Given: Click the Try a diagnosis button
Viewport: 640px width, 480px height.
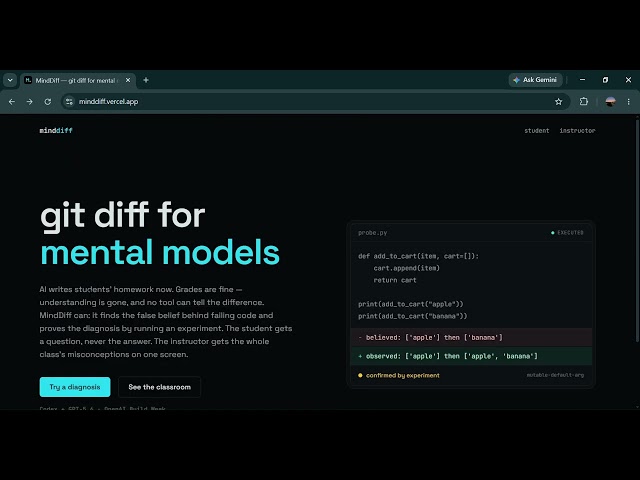Looking at the screenshot, I should coord(75,387).
